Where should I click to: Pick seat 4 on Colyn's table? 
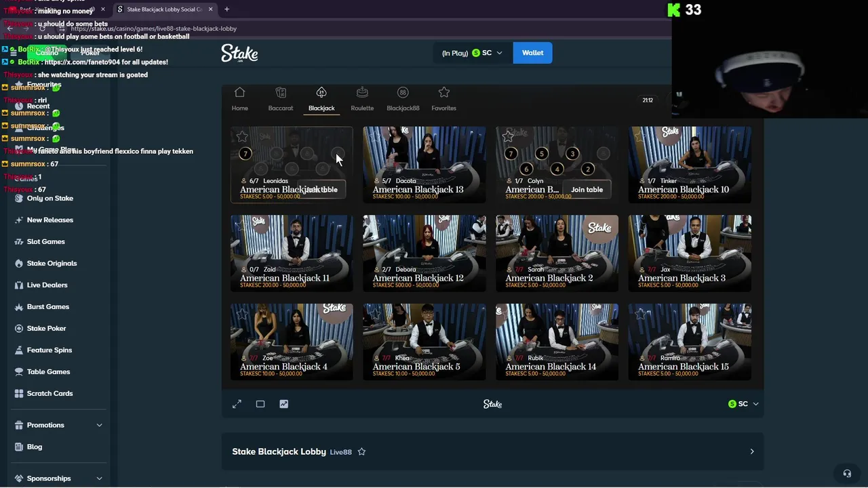tap(557, 169)
